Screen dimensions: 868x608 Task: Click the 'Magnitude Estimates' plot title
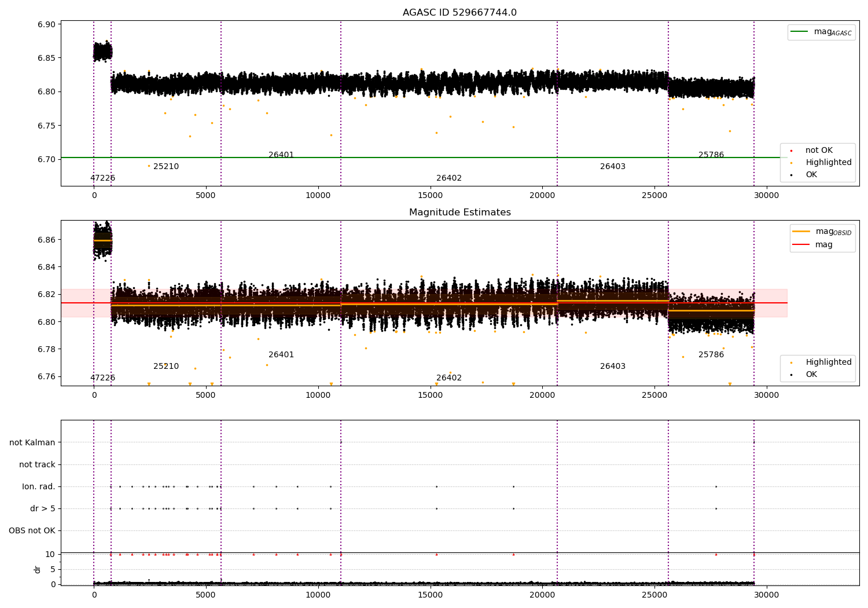pos(459,213)
